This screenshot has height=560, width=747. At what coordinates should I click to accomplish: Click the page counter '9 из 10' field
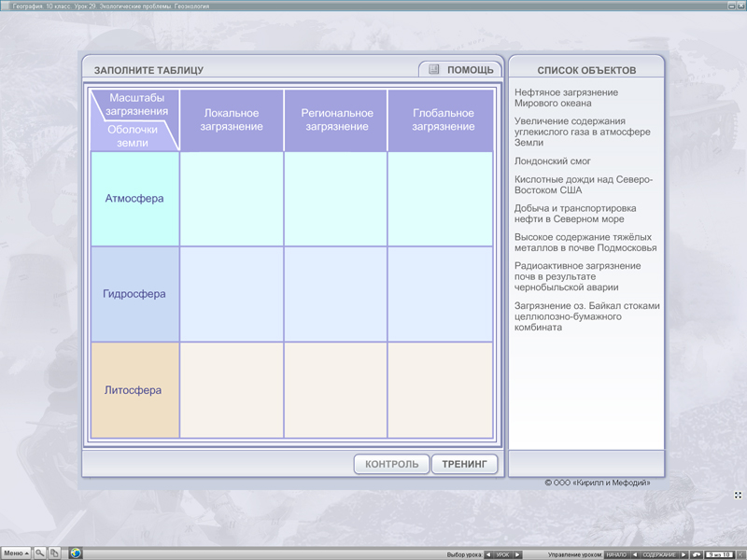(x=719, y=554)
